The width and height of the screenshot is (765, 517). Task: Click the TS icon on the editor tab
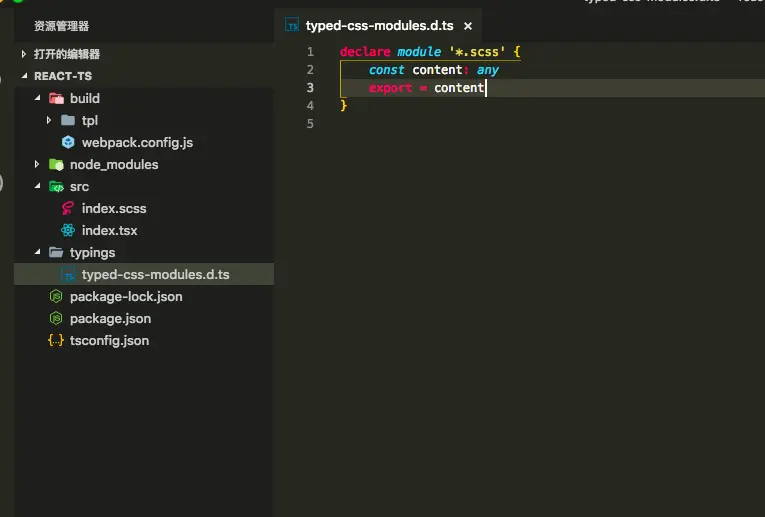click(x=292, y=26)
